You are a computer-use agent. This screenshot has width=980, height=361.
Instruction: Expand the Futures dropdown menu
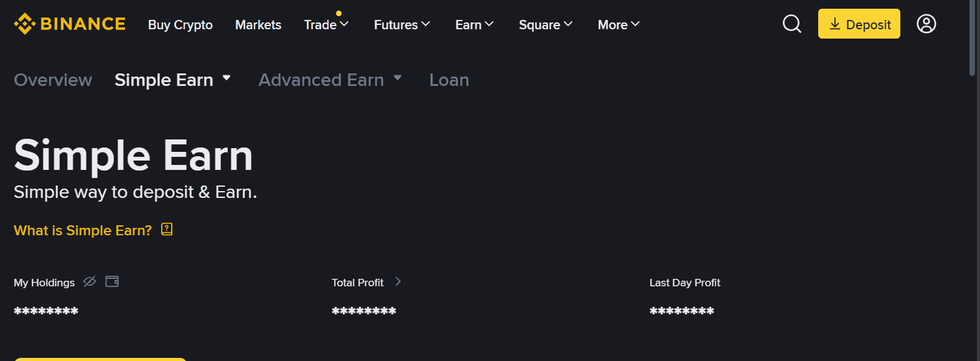pyautogui.click(x=402, y=25)
